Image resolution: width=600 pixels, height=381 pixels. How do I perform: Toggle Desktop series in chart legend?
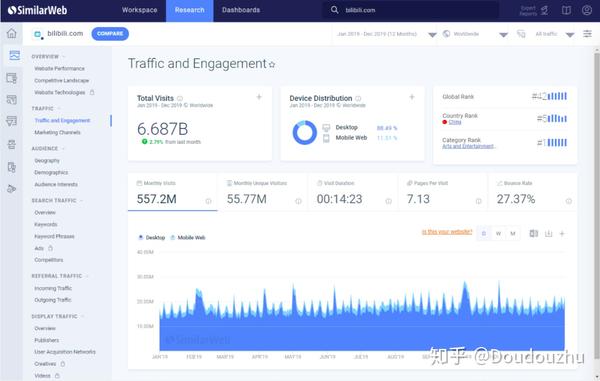[x=152, y=238]
